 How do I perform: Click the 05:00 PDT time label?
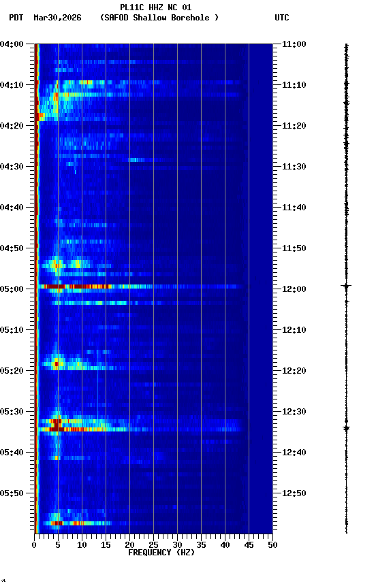(x=12, y=289)
